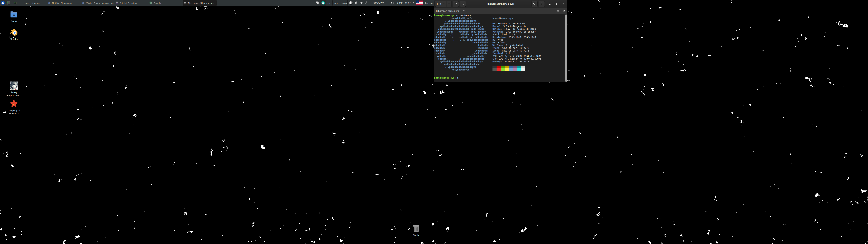
Task: Click the 05/11, 01:02:10 clock
Action: pyautogui.click(x=405, y=3)
